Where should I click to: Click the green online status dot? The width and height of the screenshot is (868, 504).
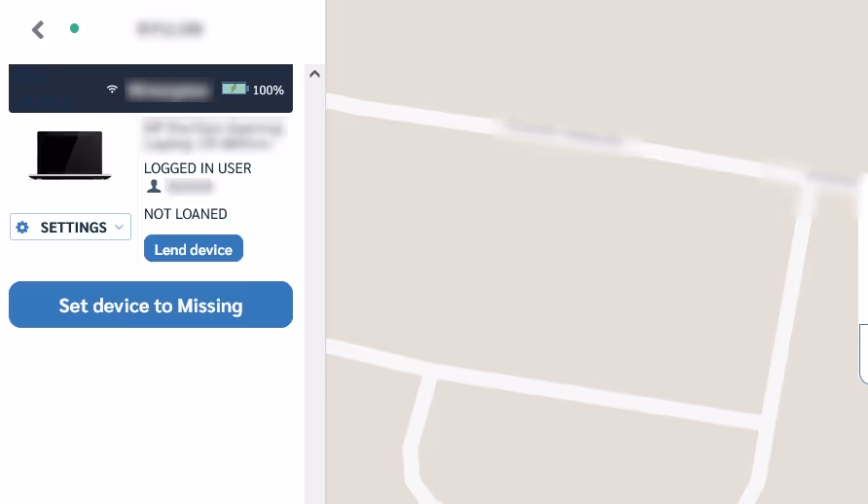[x=74, y=28]
